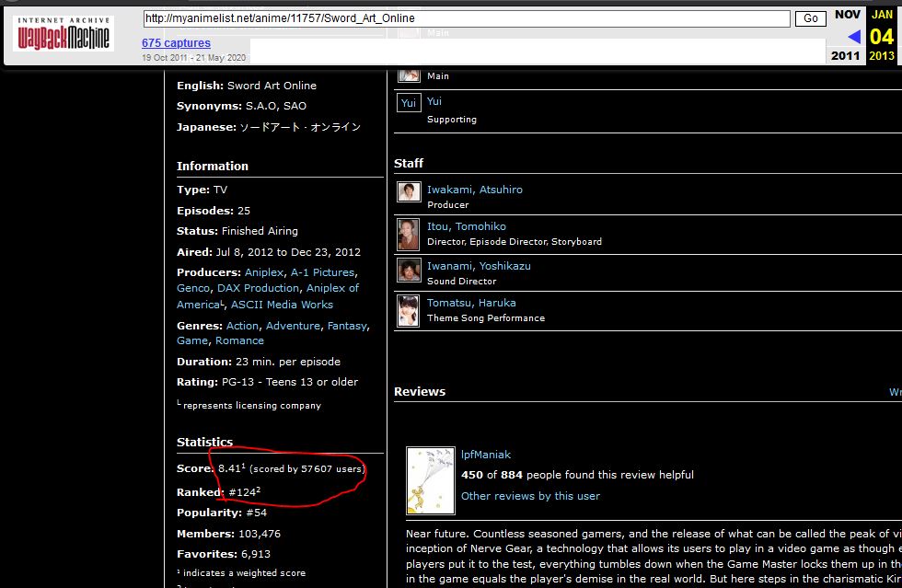Open Itou Tomohiko's staff photo

point(409,234)
